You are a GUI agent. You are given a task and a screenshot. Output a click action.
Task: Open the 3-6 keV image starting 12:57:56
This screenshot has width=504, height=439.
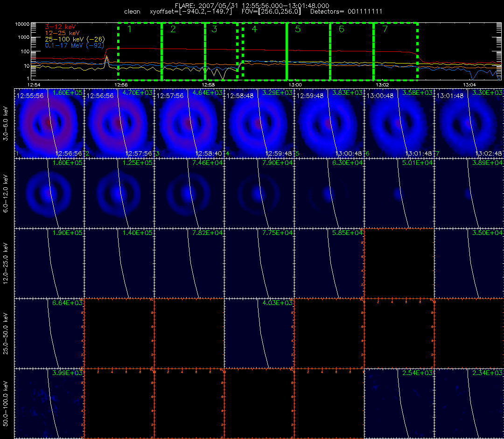pos(189,124)
